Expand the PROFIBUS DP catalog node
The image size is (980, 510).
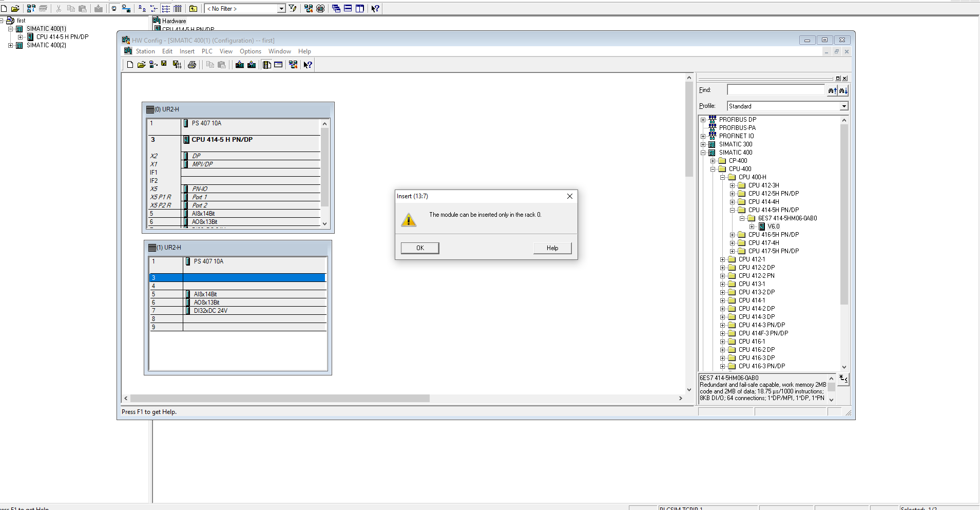click(x=703, y=120)
